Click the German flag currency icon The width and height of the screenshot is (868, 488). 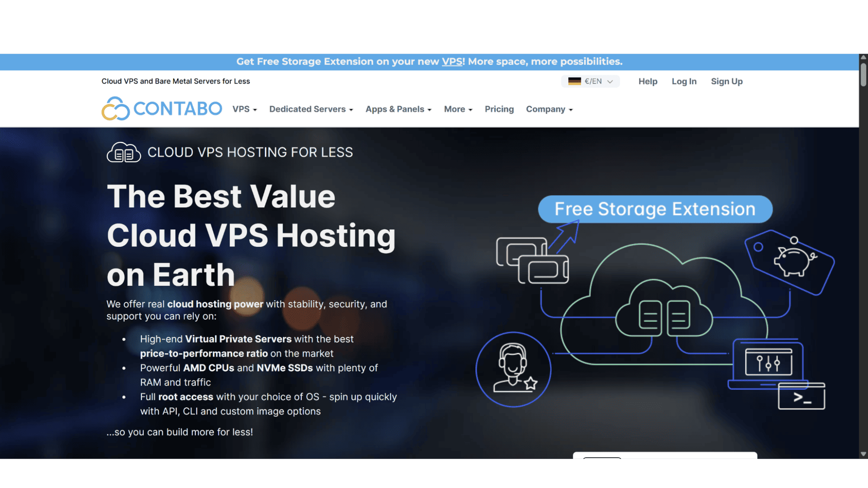[574, 81]
